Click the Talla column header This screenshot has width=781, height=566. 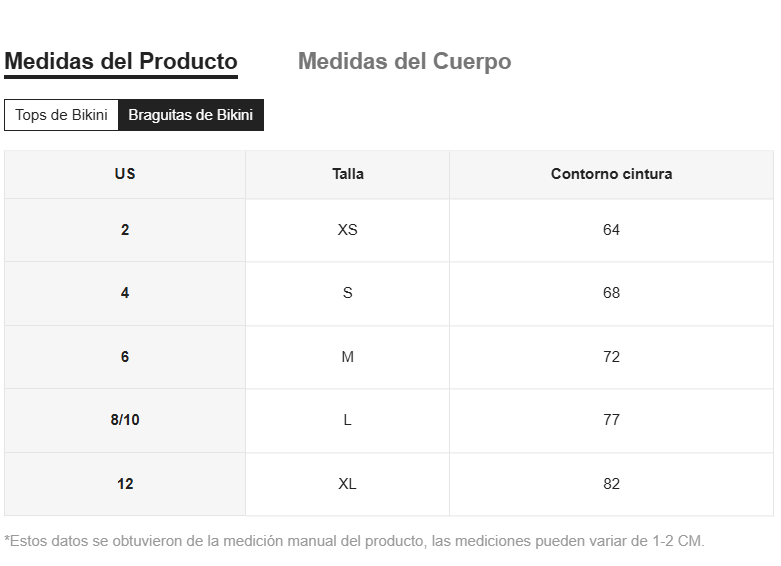[x=347, y=174]
